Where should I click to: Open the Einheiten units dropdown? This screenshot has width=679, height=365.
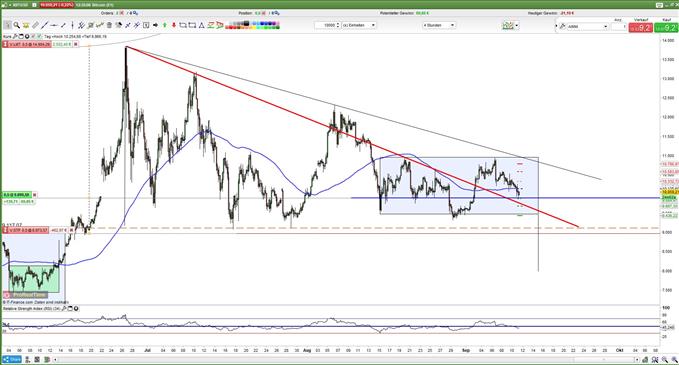pos(359,25)
